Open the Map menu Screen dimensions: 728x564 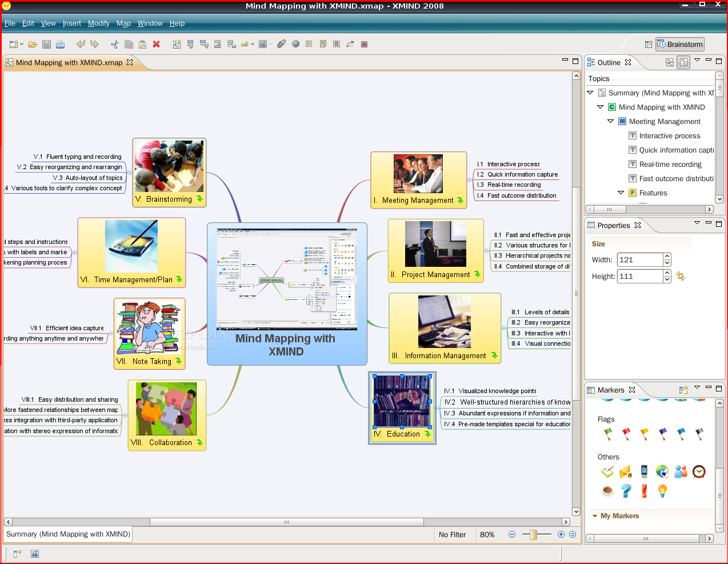click(x=123, y=23)
